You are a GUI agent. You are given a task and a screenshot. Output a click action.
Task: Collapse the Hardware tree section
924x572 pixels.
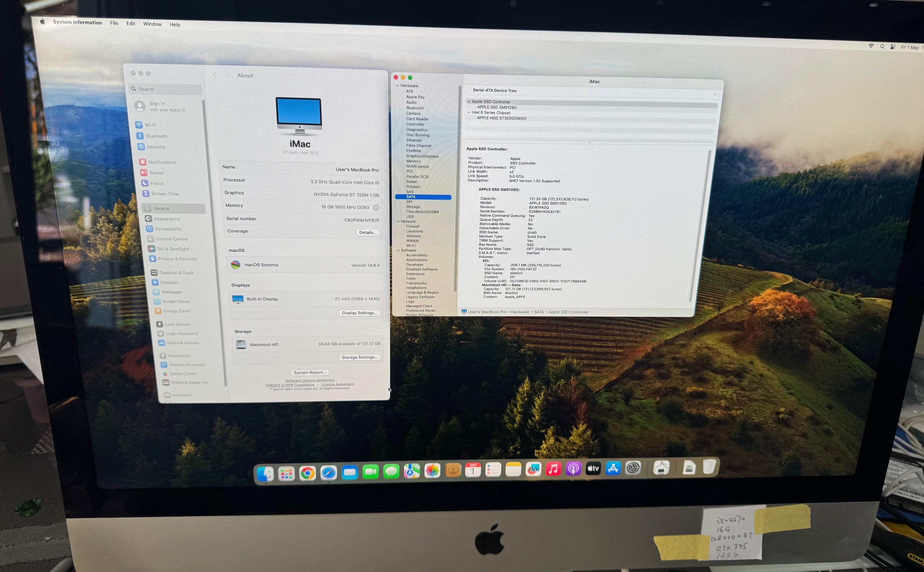[398, 86]
